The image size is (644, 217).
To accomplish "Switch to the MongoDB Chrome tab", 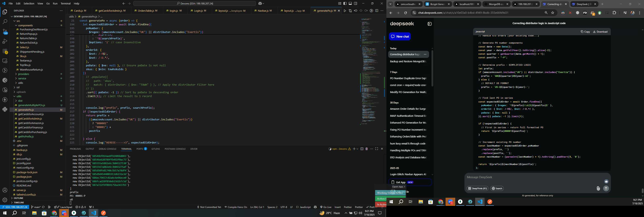I will [496, 4].
